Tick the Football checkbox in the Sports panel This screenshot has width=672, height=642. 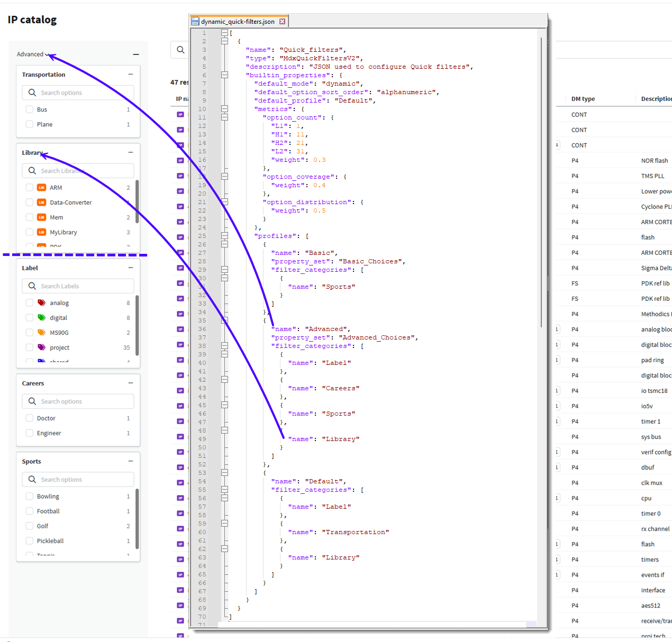click(29, 511)
